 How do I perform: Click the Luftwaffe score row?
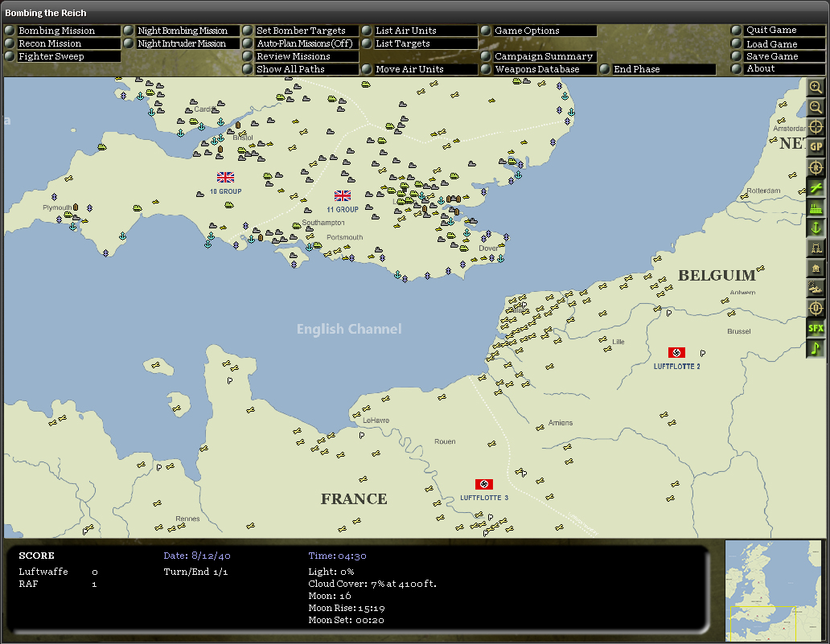coord(58,572)
